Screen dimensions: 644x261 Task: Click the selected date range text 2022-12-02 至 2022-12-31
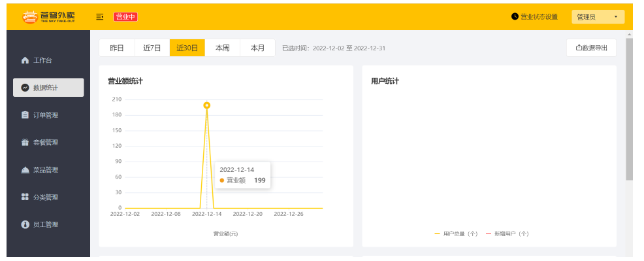349,48
